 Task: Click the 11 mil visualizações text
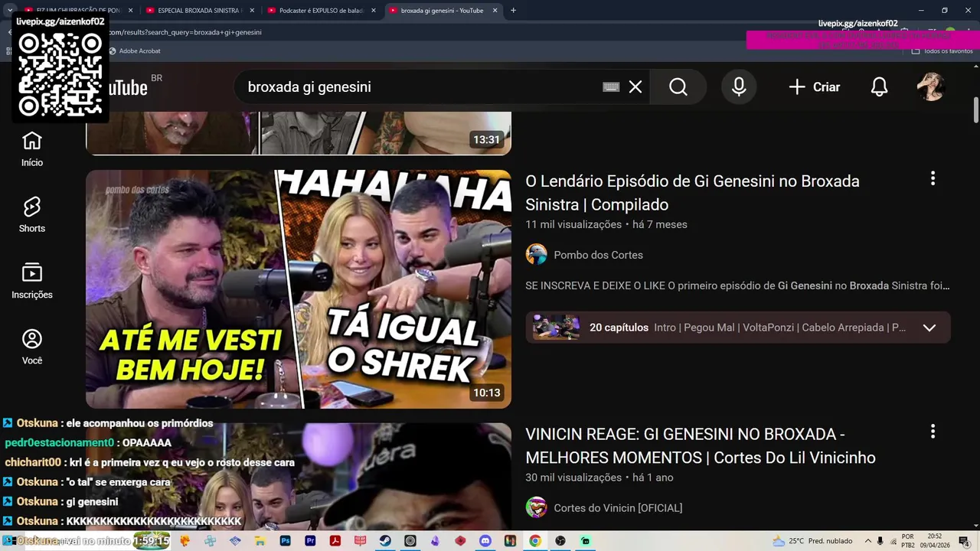click(x=573, y=224)
